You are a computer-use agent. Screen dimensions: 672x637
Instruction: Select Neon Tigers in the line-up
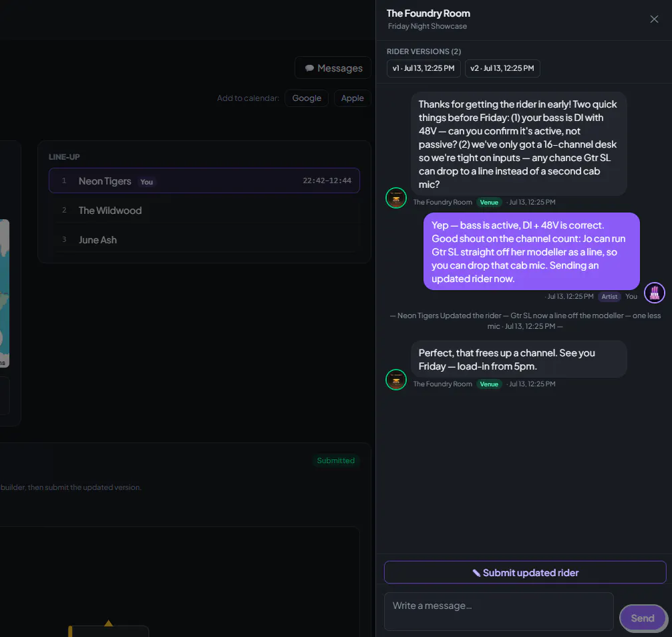point(204,180)
